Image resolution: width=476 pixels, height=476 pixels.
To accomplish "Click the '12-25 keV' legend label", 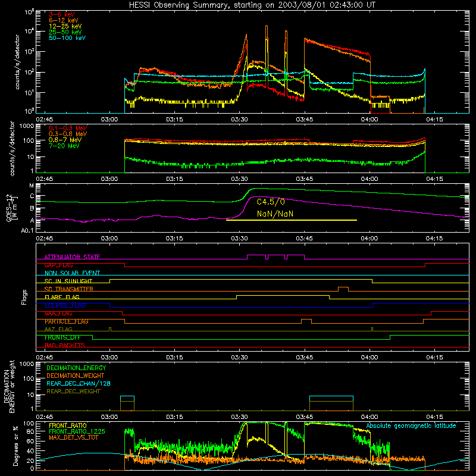I will (x=65, y=26).
